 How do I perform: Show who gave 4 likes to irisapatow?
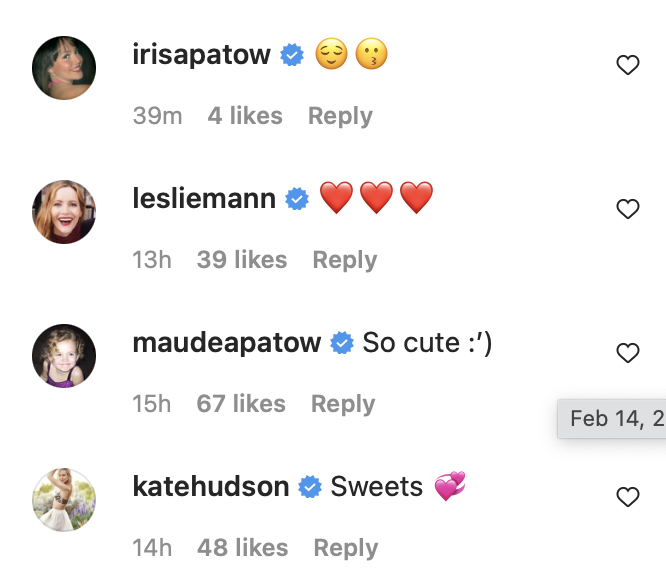click(x=245, y=116)
